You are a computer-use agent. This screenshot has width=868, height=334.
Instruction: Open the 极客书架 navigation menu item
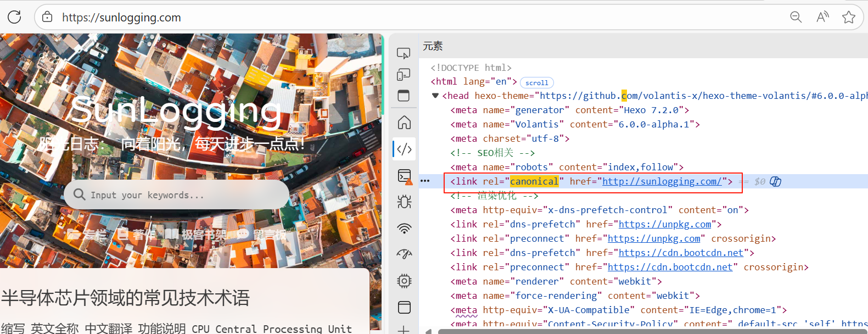coord(196,235)
